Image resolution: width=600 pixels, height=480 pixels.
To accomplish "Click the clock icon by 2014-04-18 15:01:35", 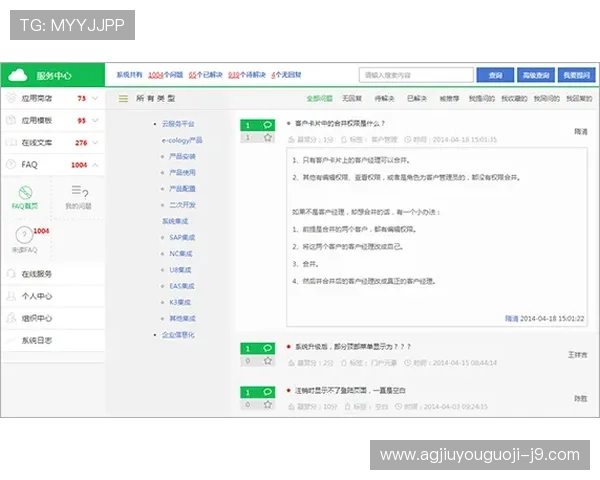I will coord(408,139).
